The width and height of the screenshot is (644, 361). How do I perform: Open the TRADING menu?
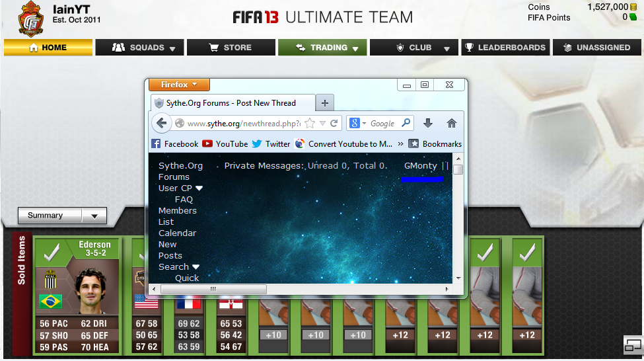[x=322, y=48]
